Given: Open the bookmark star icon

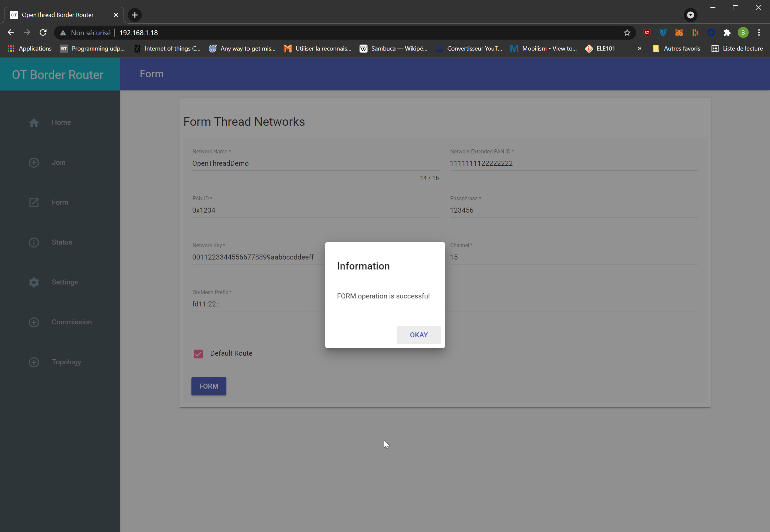Looking at the screenshot, I should click(627, 33).
